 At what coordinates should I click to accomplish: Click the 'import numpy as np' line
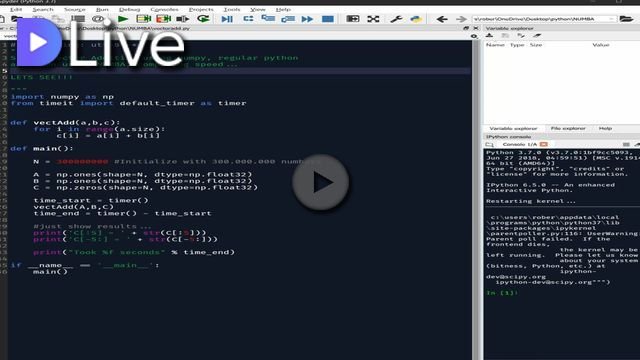(62, 97)
